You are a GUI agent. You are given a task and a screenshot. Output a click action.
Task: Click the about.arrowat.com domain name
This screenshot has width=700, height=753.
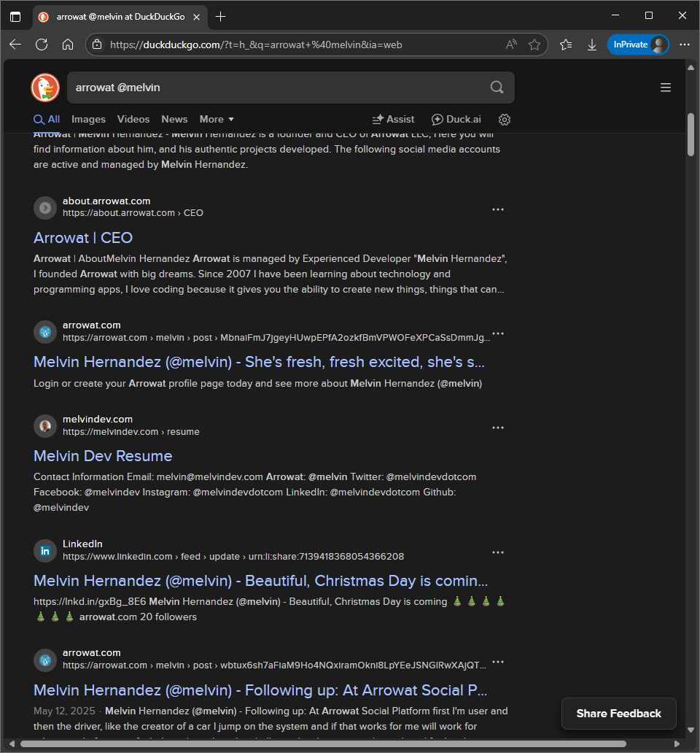(x=106, y=201)
